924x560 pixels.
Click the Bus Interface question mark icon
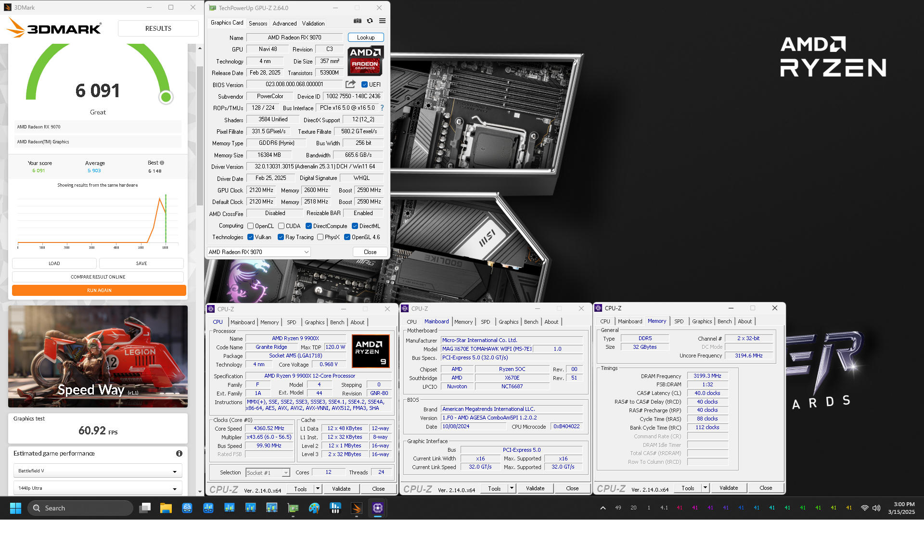382,108
